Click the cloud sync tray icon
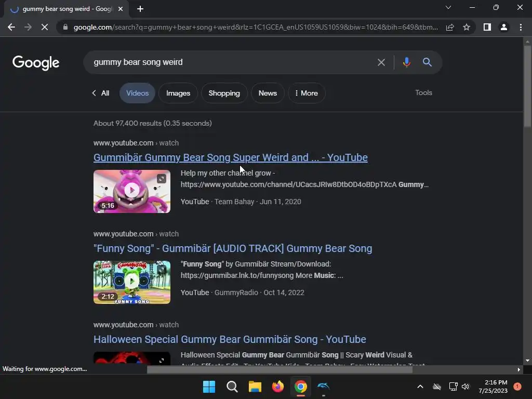532x399 pixels. pyautogui.click(x=437, y=387)
